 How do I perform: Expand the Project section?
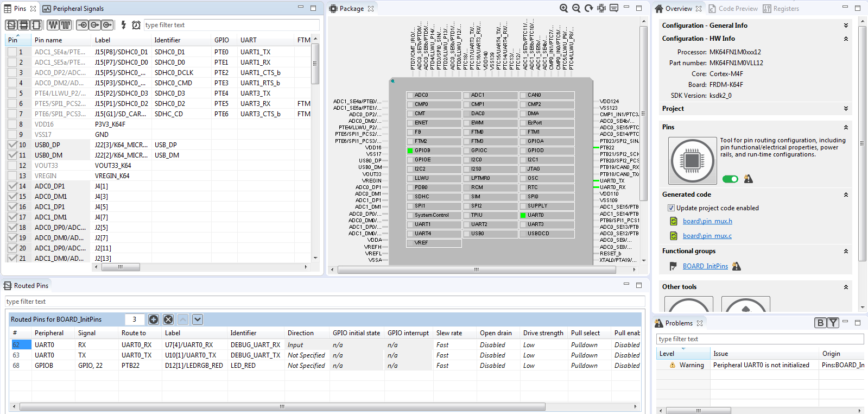[846, 109]
